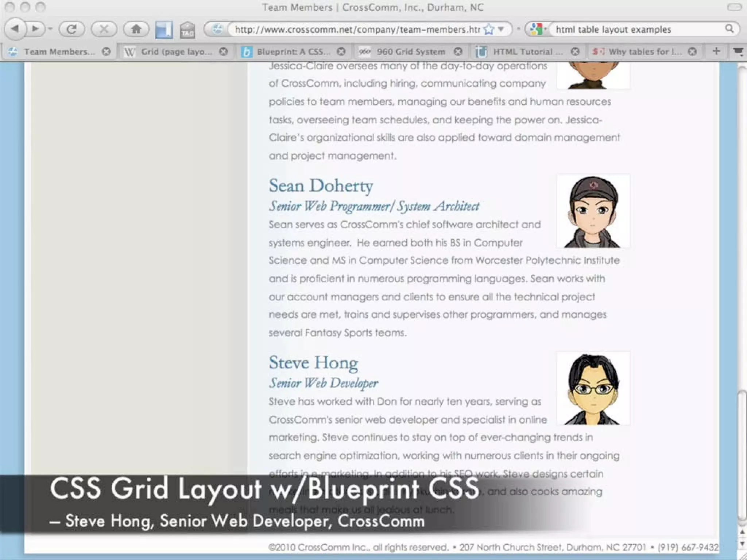Go to the Home page icon
This screenshot has height=560, width=747.
[x=136, y=29]
